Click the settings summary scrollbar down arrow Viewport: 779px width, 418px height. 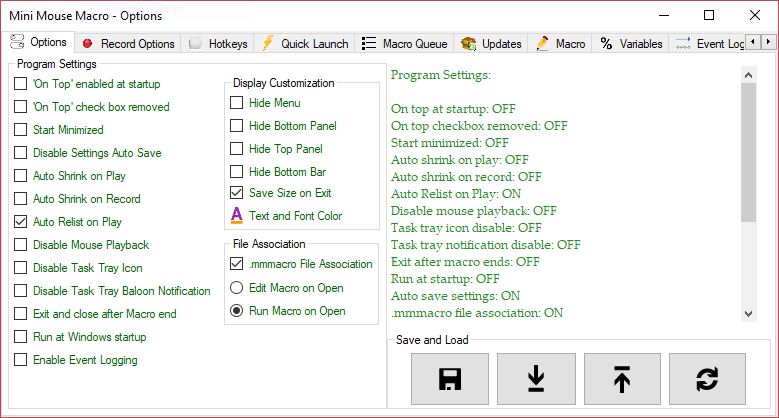pos(749,315)
